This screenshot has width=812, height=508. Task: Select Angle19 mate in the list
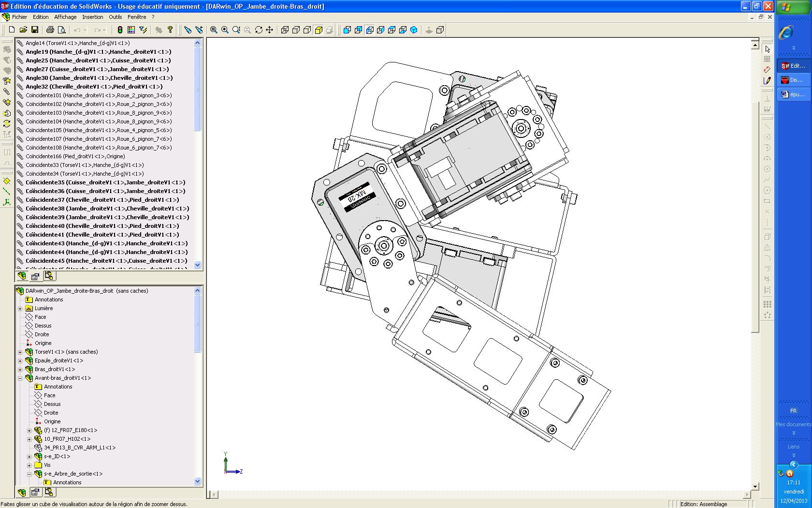[98, 52]
